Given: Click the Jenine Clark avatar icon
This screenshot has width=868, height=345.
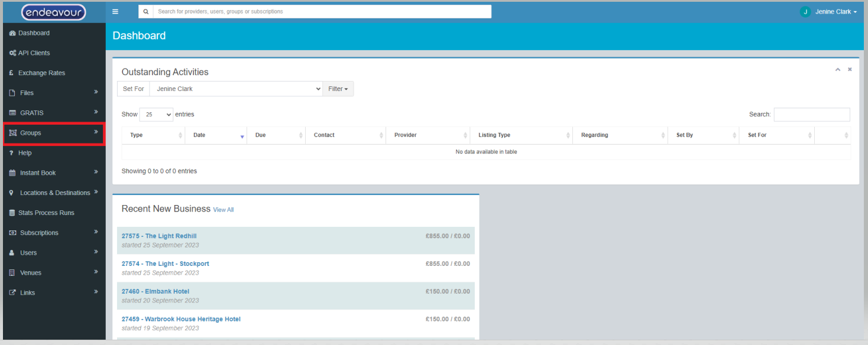Looking at the screenshot, I should (805, 11).
